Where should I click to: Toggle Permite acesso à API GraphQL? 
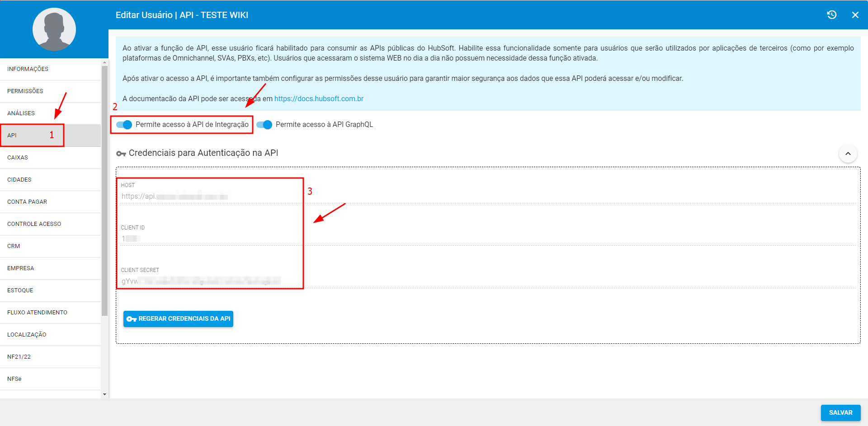click(x=264, y=125)
